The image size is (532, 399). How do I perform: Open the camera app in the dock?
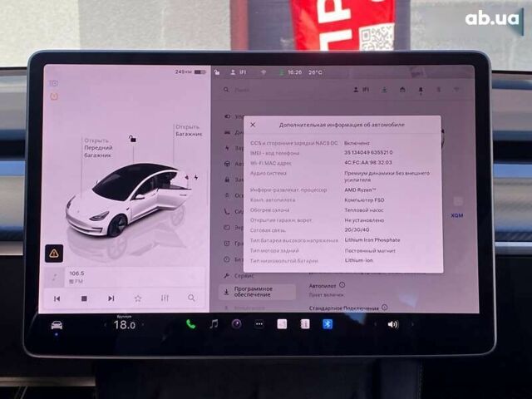tap(236, 324)
